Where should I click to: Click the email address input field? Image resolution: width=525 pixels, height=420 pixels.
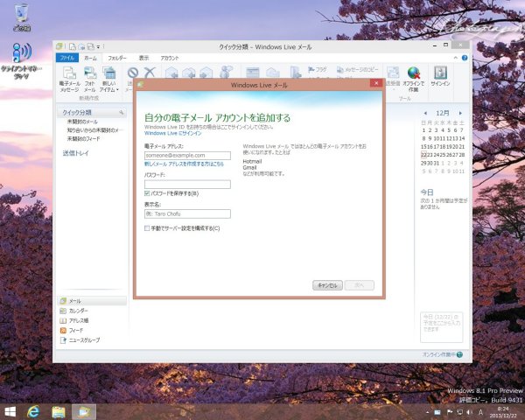[187, 156]
